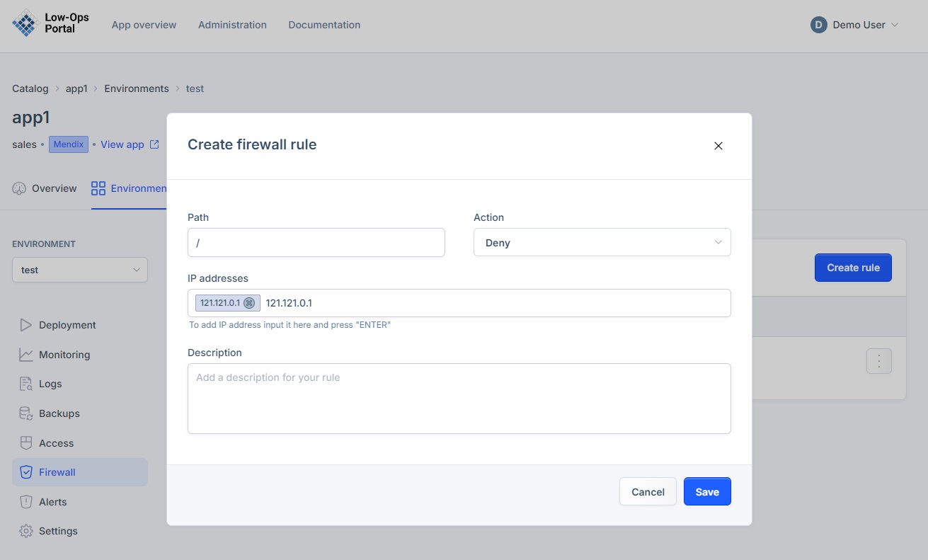The height and width of the screenshot is (560, 928).
Task: Click the Settings gear icon
Action: click(x=26, y=531)
